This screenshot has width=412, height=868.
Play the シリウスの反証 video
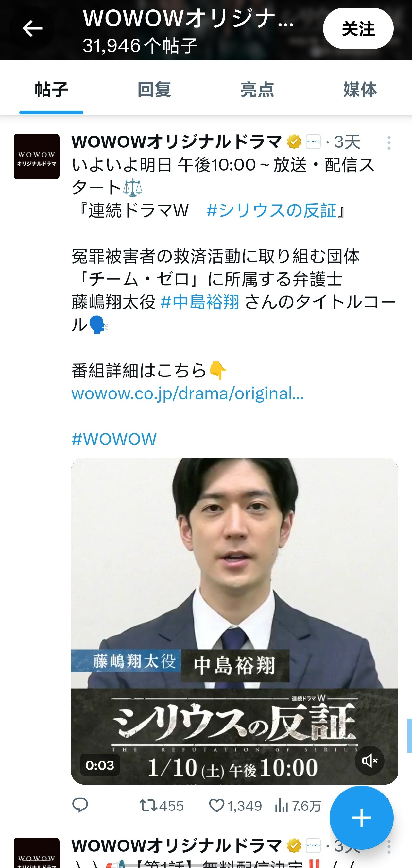coord(234,621)
